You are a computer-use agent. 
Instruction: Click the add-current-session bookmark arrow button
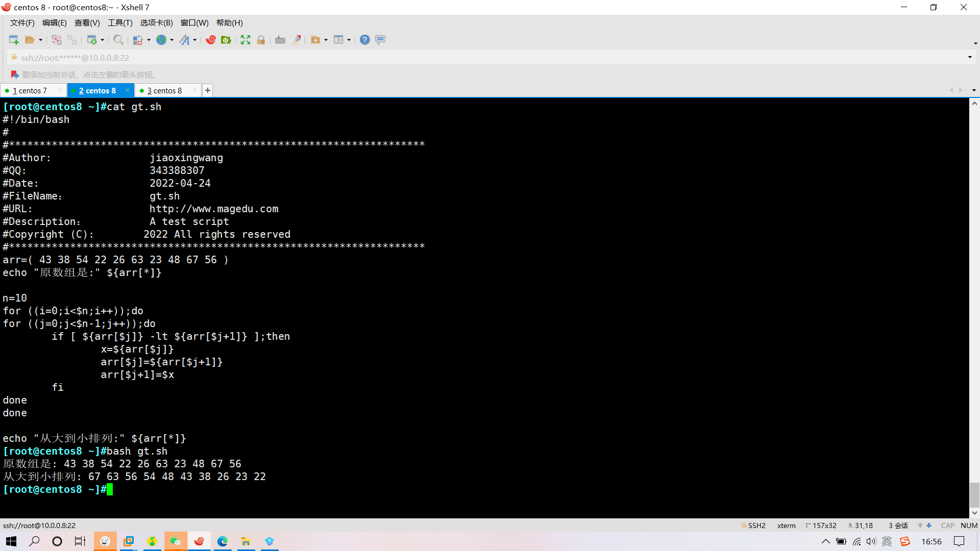pos(15,74)
